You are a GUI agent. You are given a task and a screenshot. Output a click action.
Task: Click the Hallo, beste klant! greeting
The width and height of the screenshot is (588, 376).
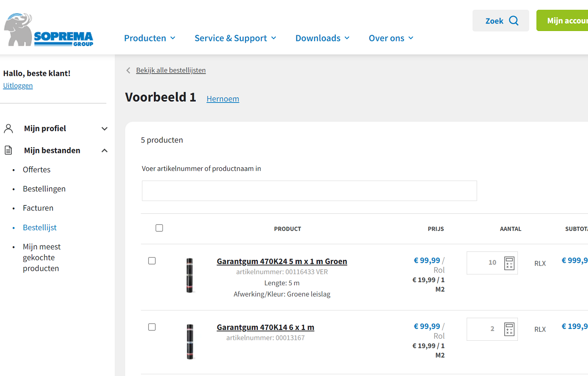coord(37,73)
